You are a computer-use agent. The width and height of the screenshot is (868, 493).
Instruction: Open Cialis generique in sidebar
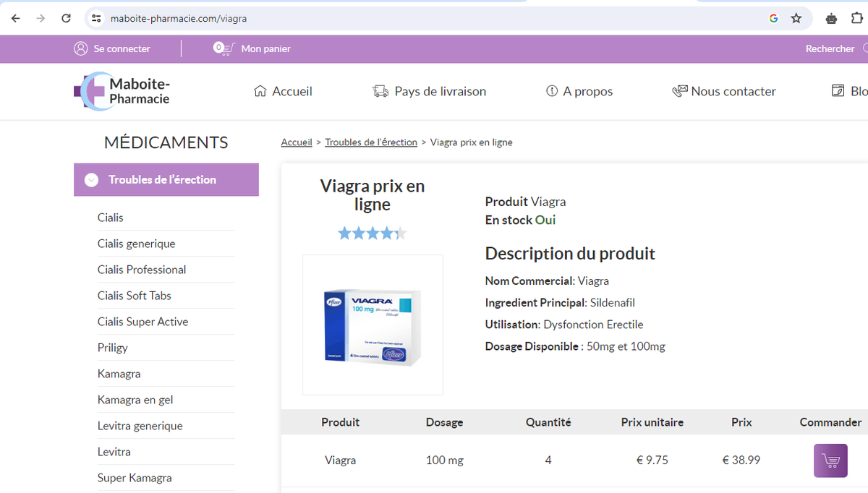137,244
